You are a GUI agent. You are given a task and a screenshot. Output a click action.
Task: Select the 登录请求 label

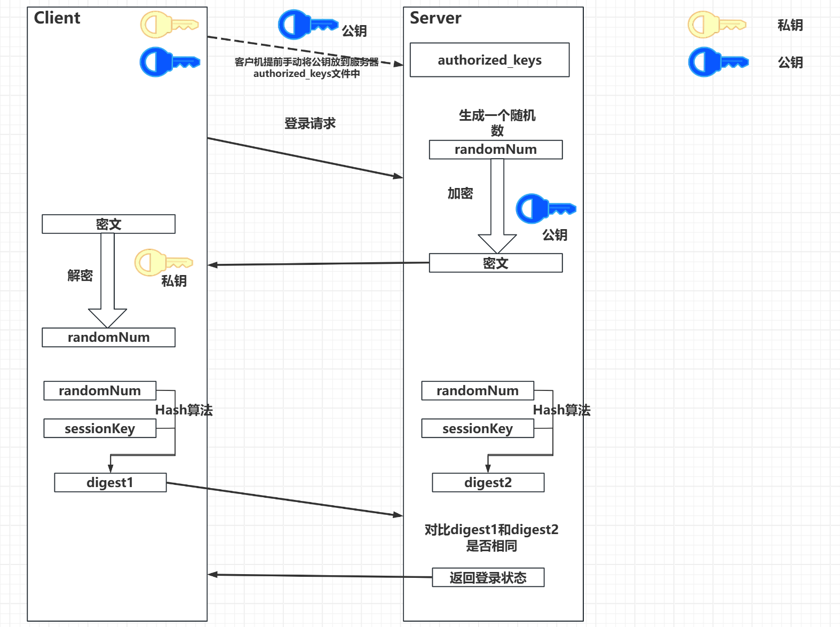(310, 123)
